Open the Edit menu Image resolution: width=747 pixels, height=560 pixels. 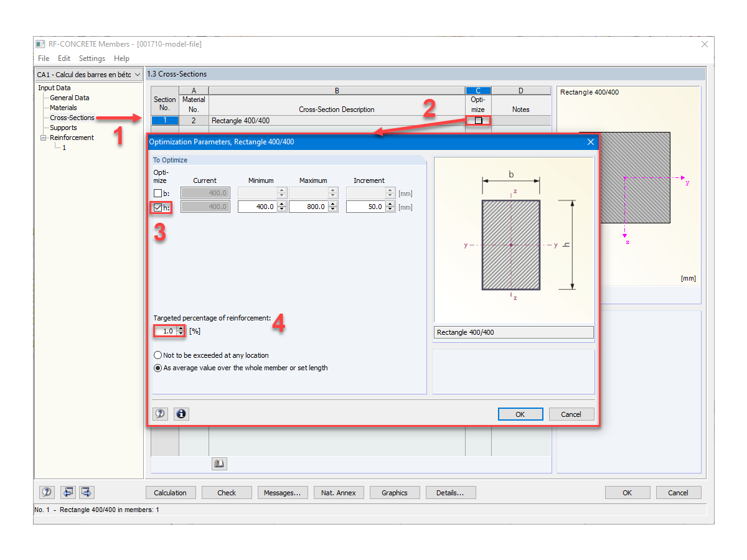click(x=64, y=58)
